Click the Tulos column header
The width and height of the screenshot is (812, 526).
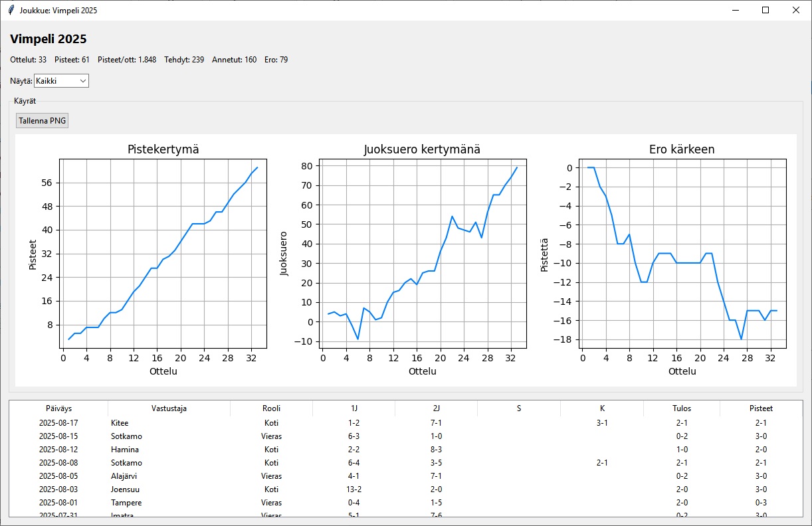pyautogui.click(x=681, y=408)
